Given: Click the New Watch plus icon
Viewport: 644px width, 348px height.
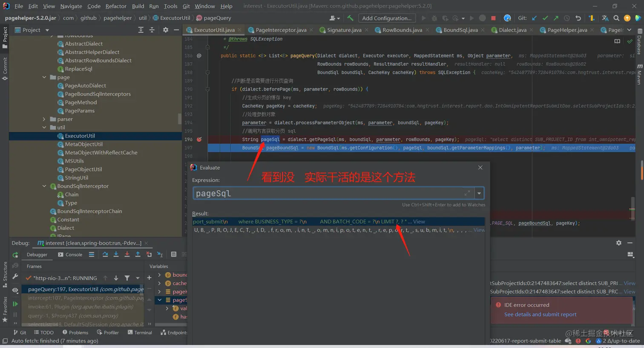Looking at the screenshot, I should 149,278.
